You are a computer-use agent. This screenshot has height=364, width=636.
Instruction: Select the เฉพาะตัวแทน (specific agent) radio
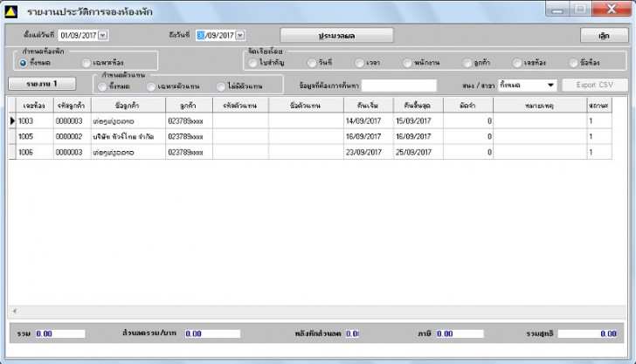tap(150, 86)
